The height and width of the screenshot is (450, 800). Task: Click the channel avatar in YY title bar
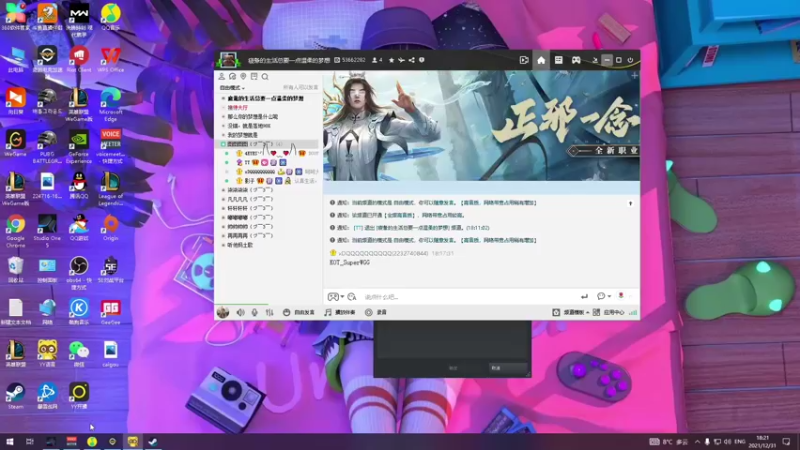228,60
